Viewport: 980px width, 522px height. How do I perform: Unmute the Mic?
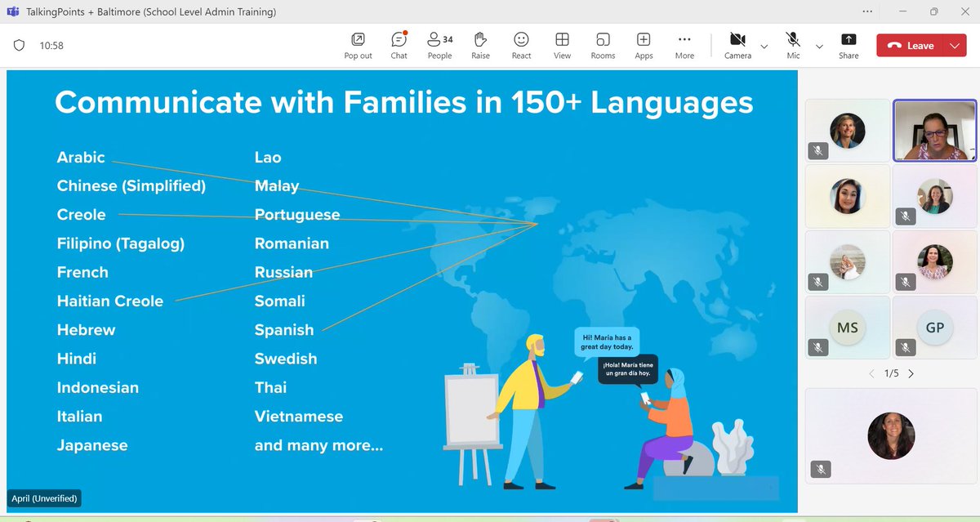point(793,46)
